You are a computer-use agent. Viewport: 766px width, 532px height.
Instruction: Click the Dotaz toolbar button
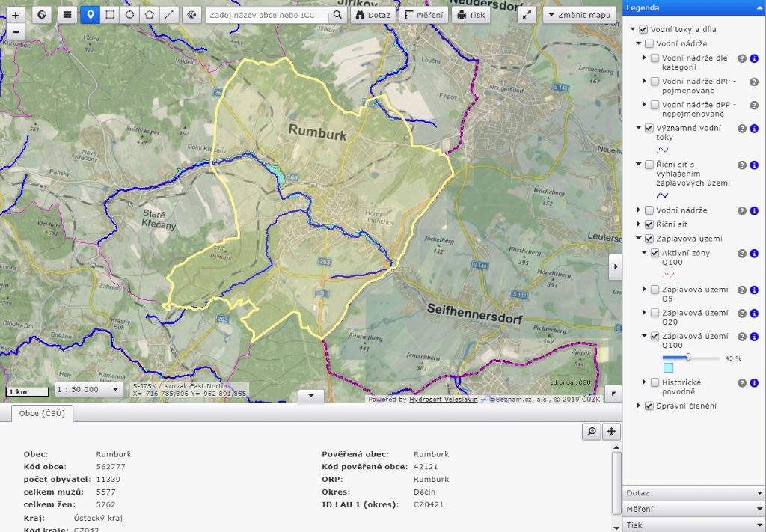tap(374, 15)
